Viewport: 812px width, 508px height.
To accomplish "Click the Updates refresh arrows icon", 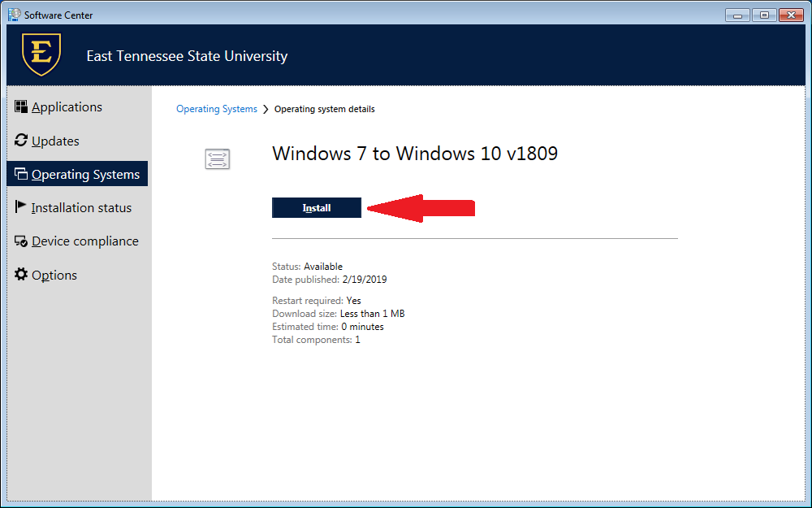I will pos(21,141).
